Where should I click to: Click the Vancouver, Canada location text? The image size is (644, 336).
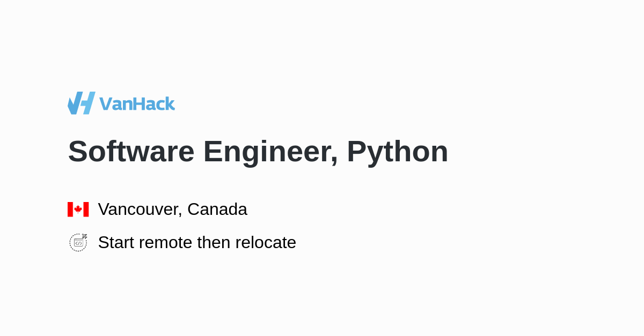click(x=172, y=209)
